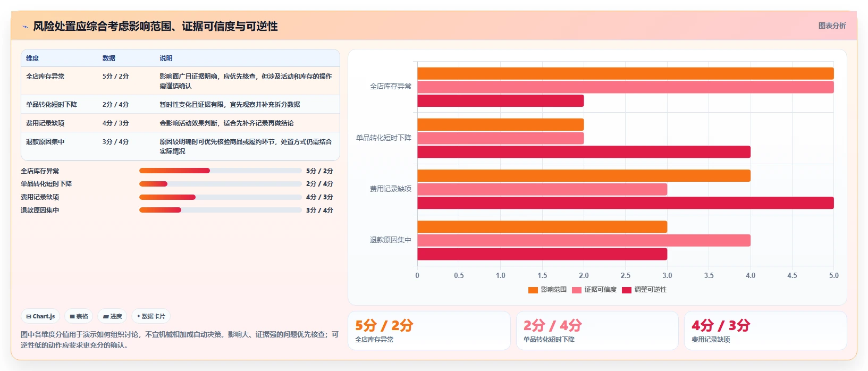Click the progress bar for 单品转化短时下降

221,184
